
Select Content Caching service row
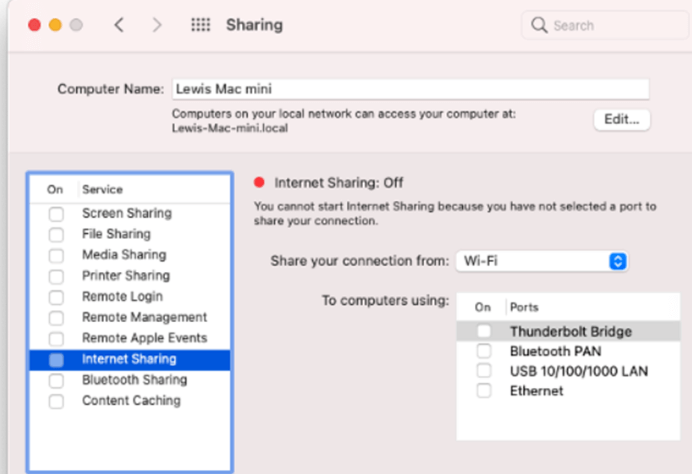(130, 401)
